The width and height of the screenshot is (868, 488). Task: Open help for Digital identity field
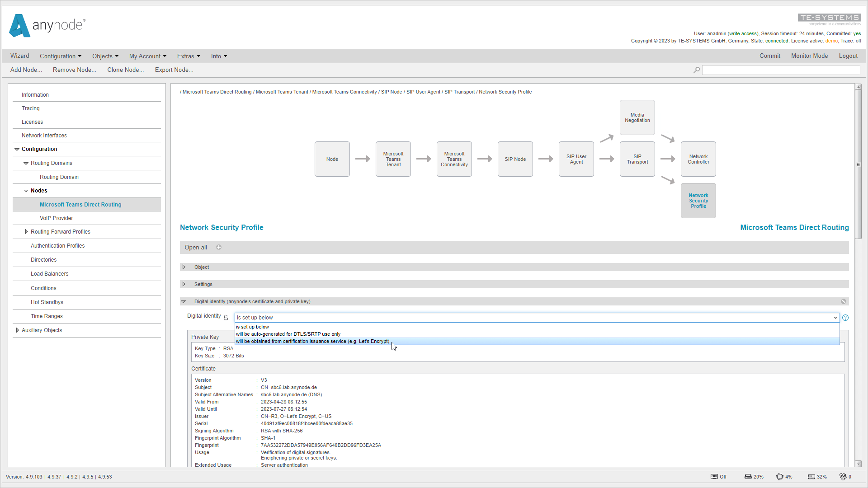[x=845, y=318]
